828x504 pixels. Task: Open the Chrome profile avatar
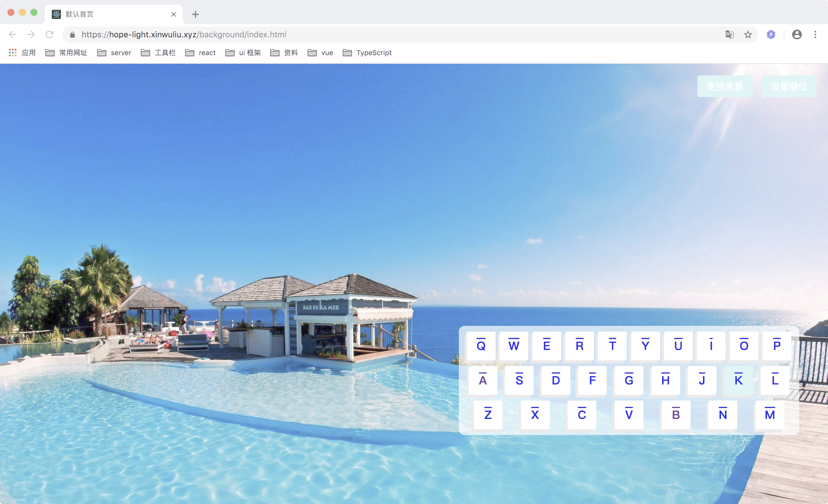[x=797, y=34]
